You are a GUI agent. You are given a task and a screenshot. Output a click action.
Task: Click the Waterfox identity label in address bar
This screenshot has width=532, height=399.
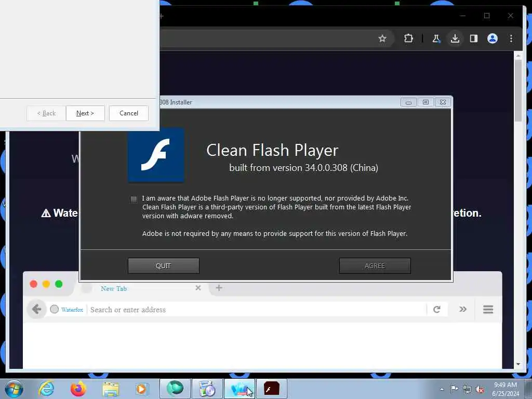(x=72, y=310)
